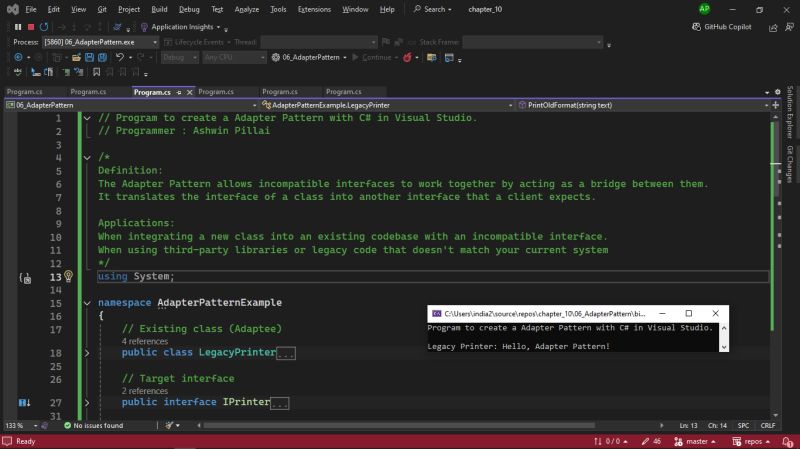Click the editor horizontal scrollbar
The image size is (800, 449).
click(399, 425)
